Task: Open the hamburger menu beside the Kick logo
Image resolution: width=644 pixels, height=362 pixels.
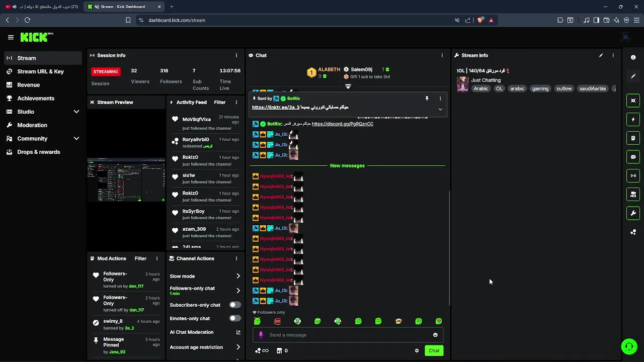Action: [11, 37]
